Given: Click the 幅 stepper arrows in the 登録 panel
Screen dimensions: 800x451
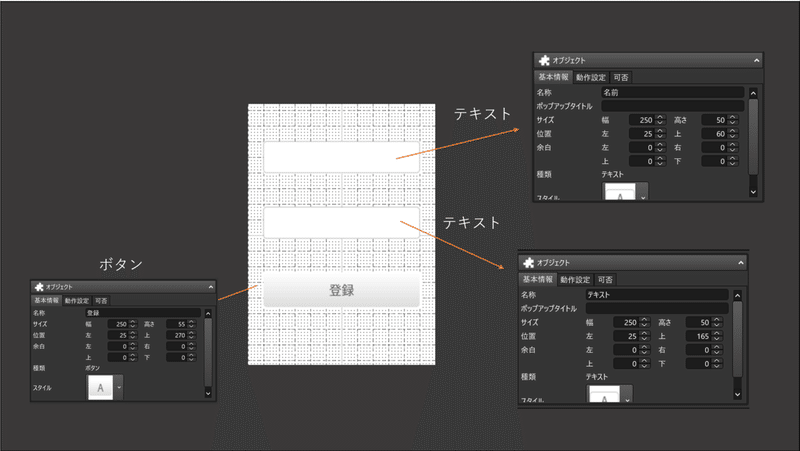Looking at the screenshot, I should pyautogui.click(x=133, y=324).
